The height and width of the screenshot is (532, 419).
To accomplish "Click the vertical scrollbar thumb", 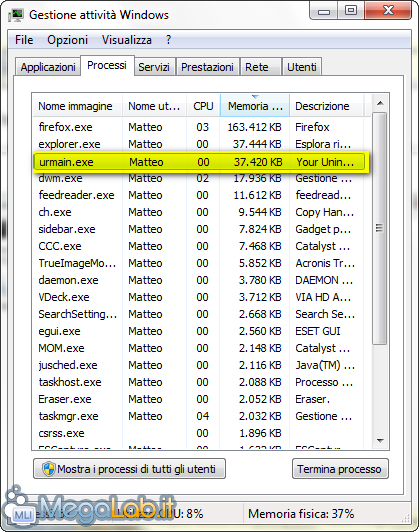I will [380, 228].
